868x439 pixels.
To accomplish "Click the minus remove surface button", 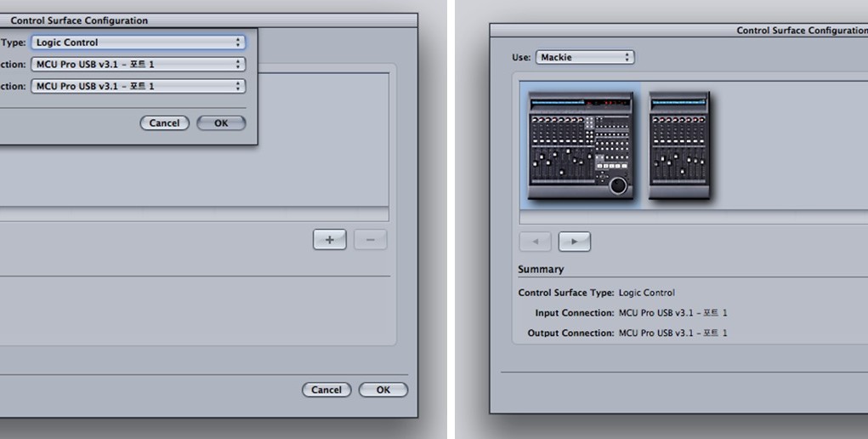I will (371, 239).
